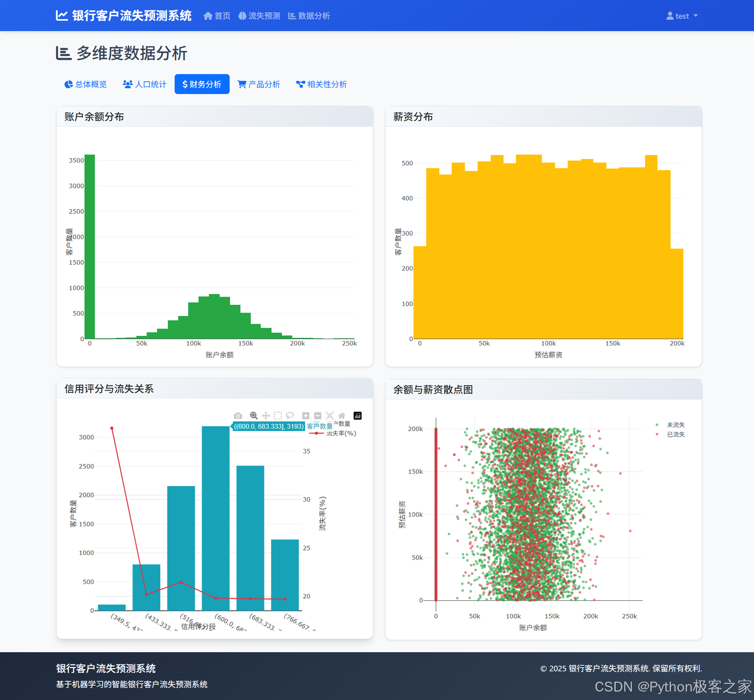Viewport: 754px width, 700px height.
Task: Click the reset axes home icon
Action: coord(342,416)
